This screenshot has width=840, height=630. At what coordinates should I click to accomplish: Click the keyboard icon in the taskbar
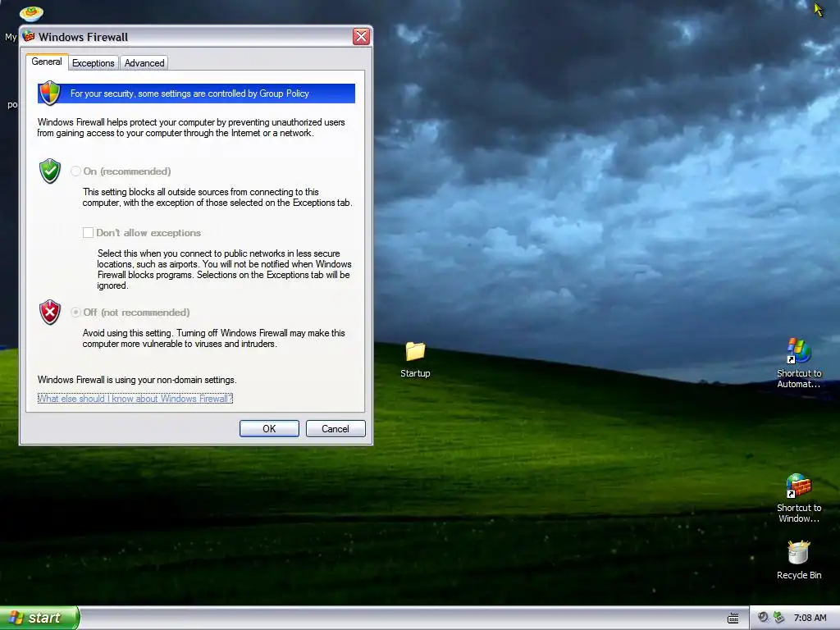click(x=733, y=619)
